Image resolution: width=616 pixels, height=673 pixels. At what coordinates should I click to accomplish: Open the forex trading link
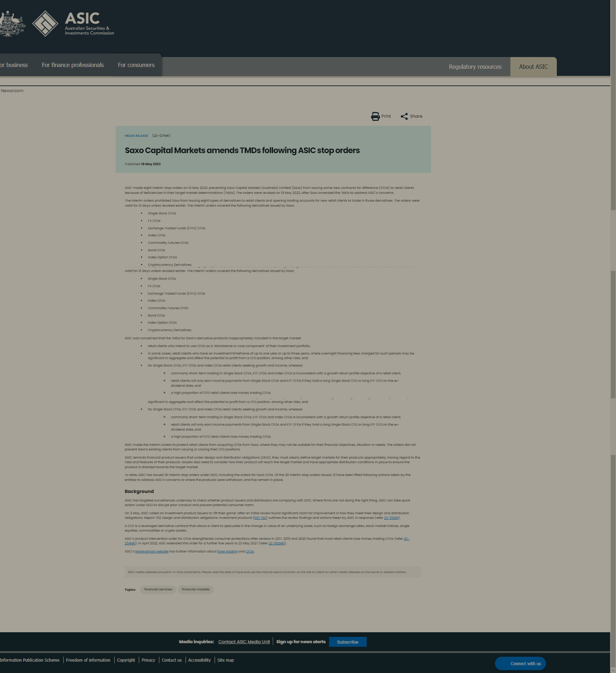(227, 551)
